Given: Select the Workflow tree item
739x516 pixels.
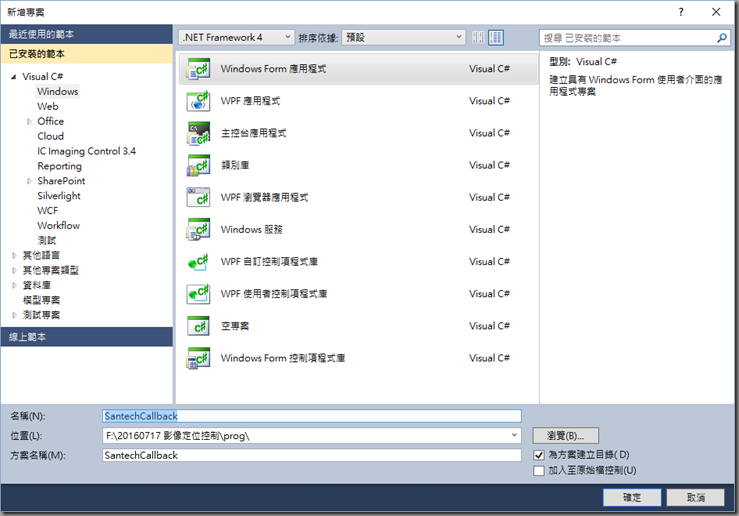Looking at the screenshot, I should (x=58, y=226).
